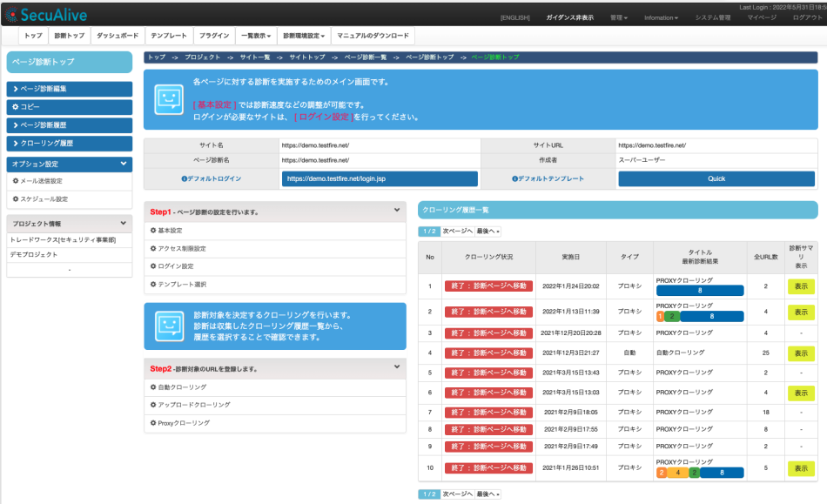Open the ダッシュボード tab
This screenshot has height=504, width=827.
(x=118, y=36)
